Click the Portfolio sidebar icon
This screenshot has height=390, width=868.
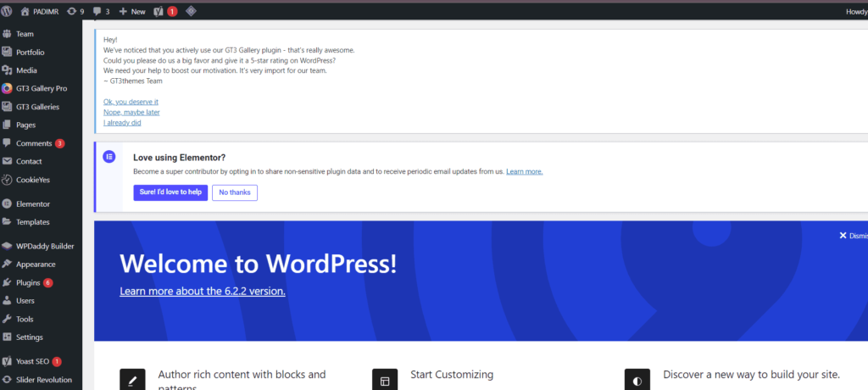click(x=7, y=52)
